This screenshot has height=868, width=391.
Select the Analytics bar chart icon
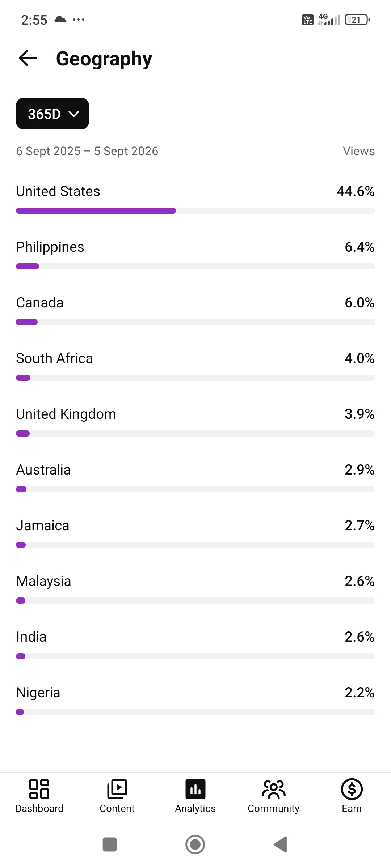coord(195,789)
